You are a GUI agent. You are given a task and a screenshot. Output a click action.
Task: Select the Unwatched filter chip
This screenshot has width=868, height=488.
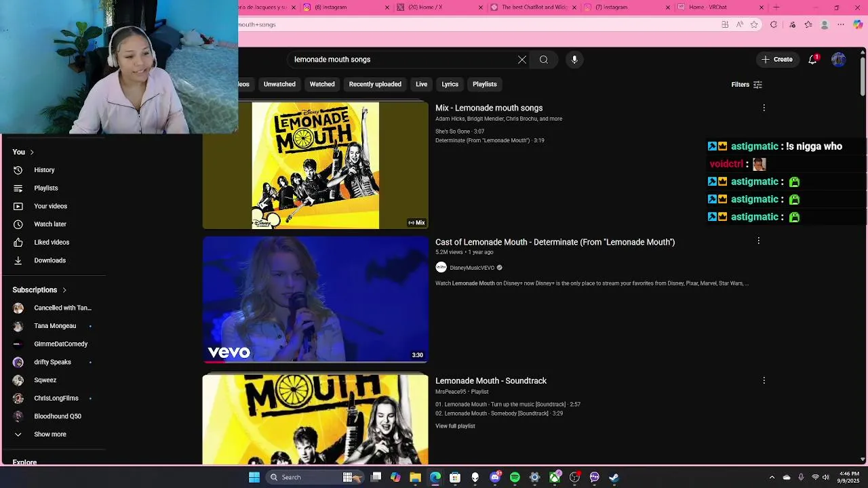279,84
